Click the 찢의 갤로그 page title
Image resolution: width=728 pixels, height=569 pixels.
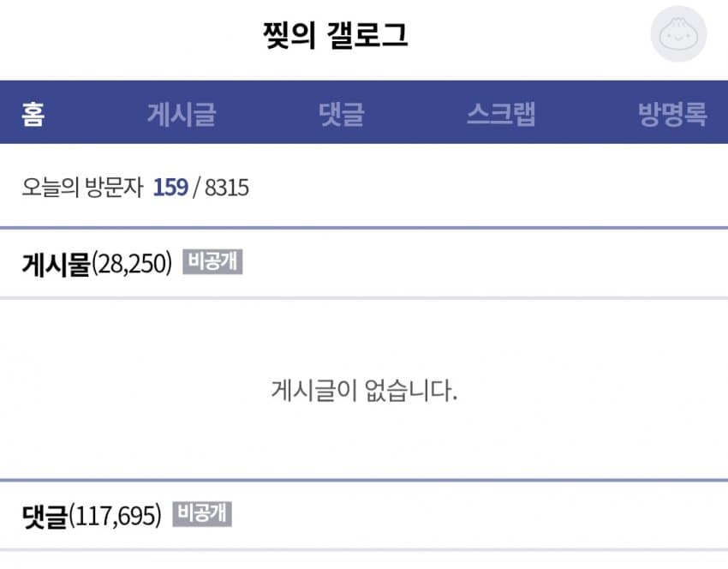click(335, 35)
